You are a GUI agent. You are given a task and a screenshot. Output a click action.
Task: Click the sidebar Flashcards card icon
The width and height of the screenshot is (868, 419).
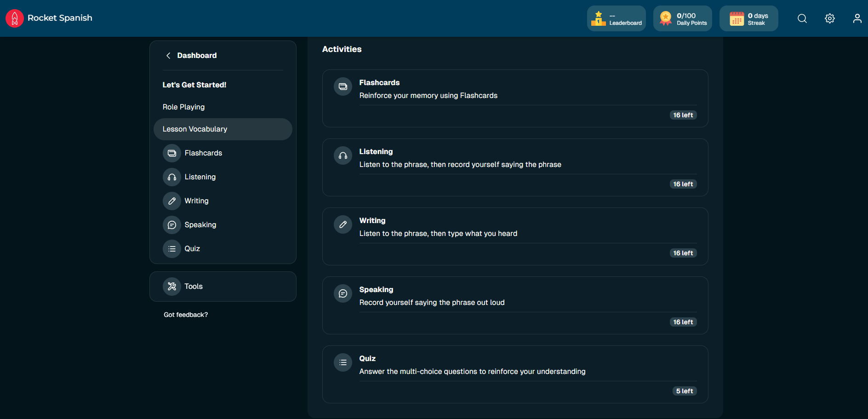(172, 153)
